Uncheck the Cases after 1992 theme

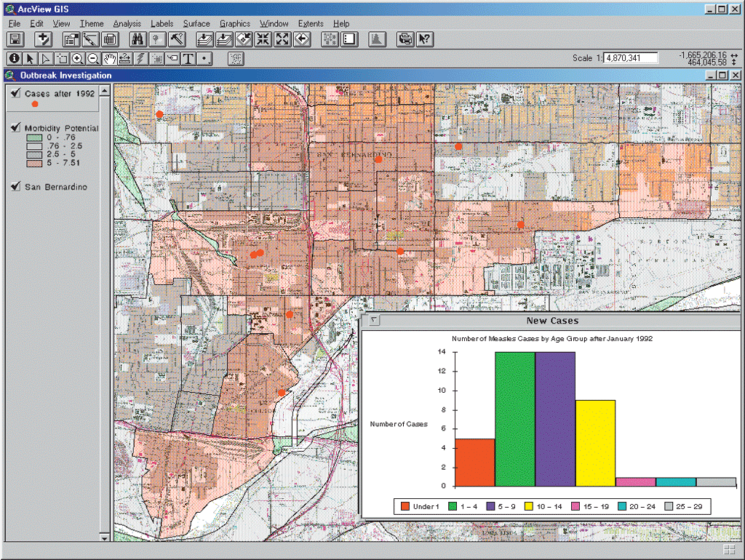click(15, 92)
